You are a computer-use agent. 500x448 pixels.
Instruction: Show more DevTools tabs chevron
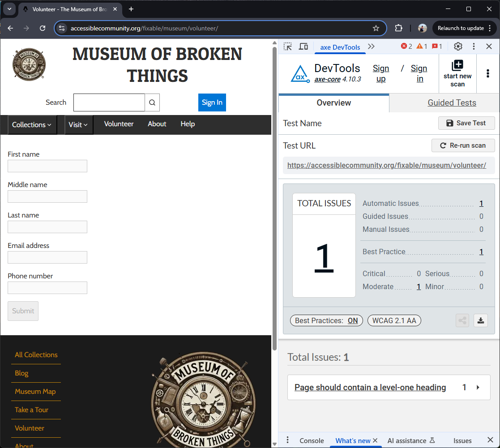tap(371, 47)
